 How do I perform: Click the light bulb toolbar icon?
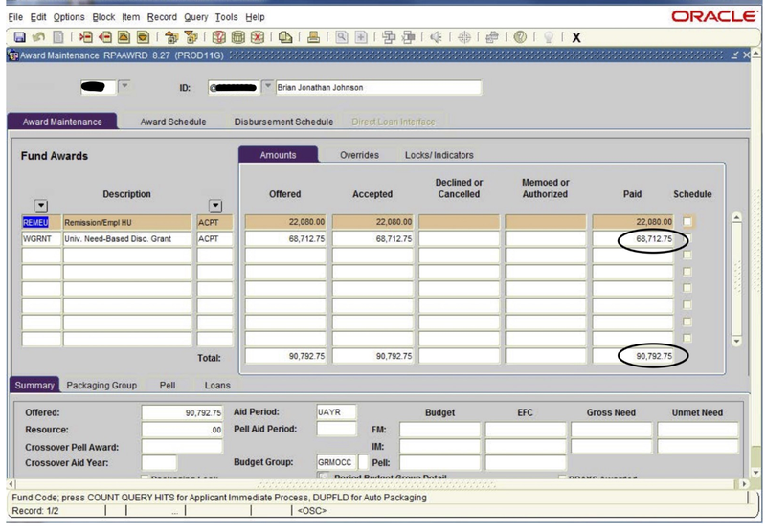[x=548, y=37]
